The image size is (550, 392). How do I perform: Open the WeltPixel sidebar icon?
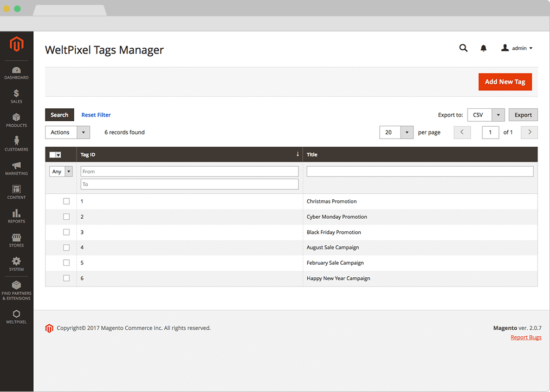[16, 317]
